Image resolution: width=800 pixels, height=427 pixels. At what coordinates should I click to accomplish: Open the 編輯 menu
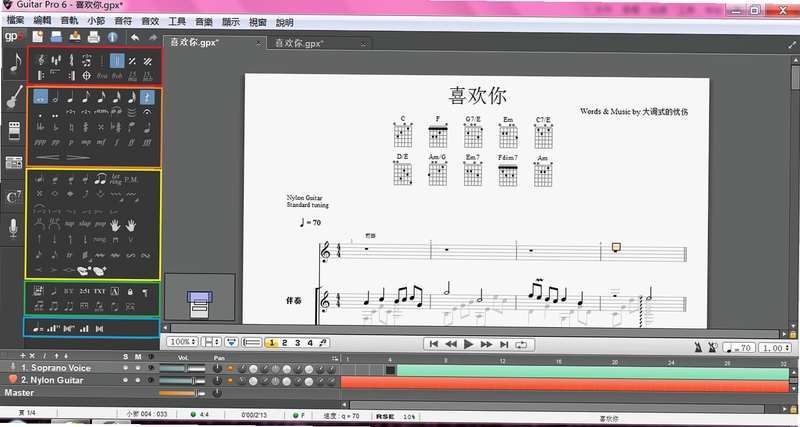(x=42, y=21)
